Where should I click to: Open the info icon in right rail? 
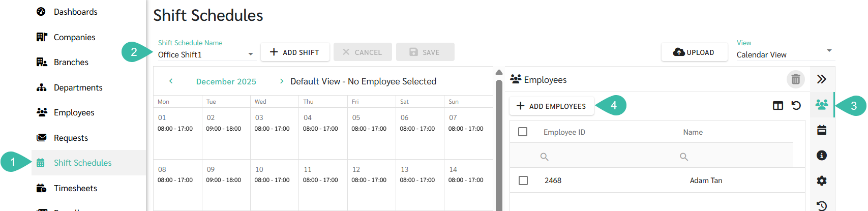(x=822, y=156)
